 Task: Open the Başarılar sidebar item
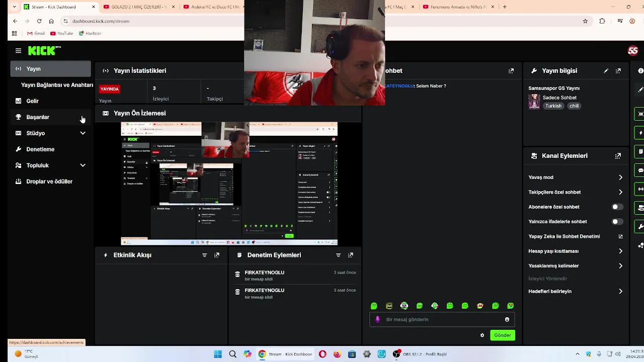(50, 117)
